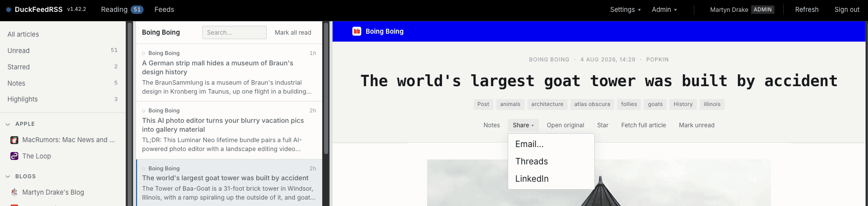Click the 'architecture' tag
Viewport: 868px width, 206px height.
click(547, 104)
